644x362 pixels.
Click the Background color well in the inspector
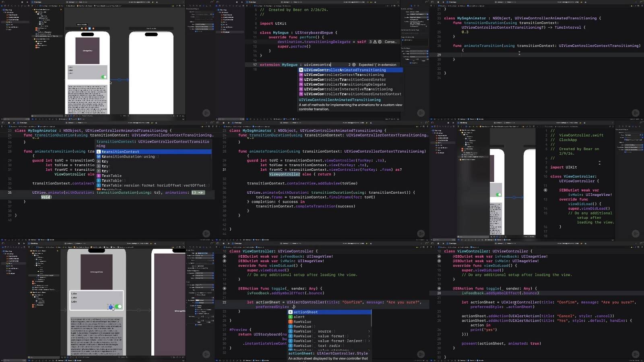click(197, 300)
